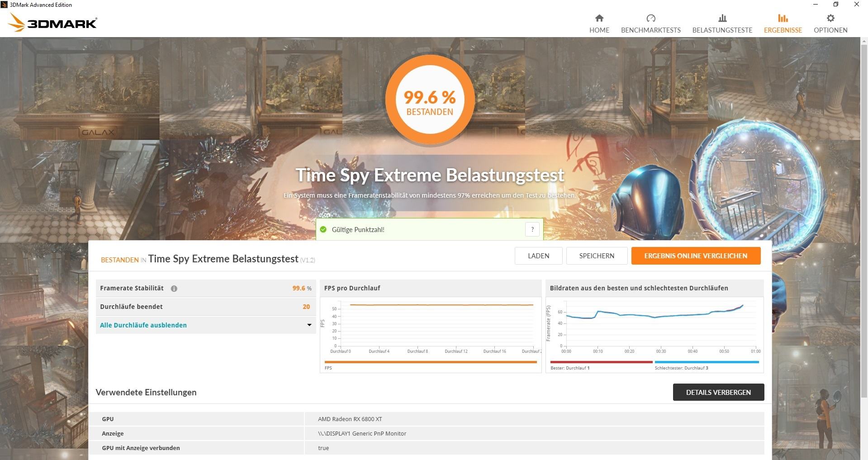Click the 3DMark logo
Screen dimensions: 868x460
52,23
